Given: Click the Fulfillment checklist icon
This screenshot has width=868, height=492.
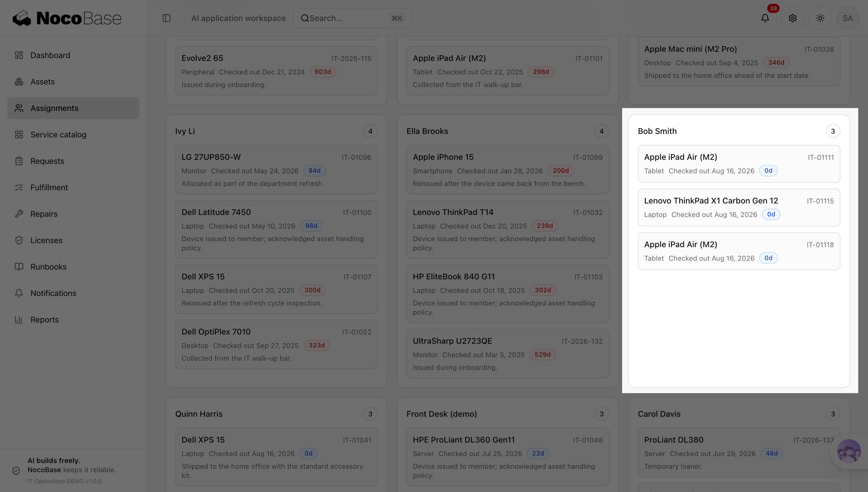Looking at the screenshot, I should (19, 188).
